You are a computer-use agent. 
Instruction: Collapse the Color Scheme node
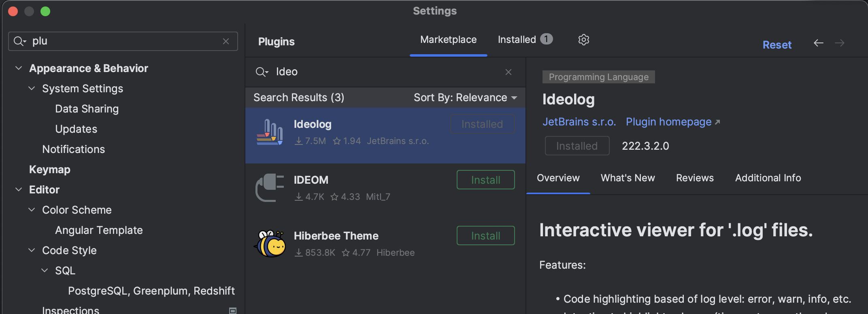point(32,210)
